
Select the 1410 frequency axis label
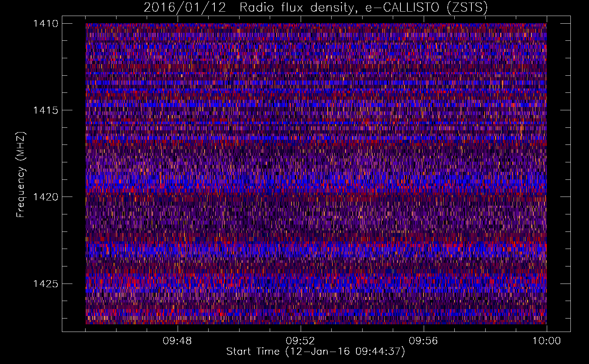click(46, 24)
